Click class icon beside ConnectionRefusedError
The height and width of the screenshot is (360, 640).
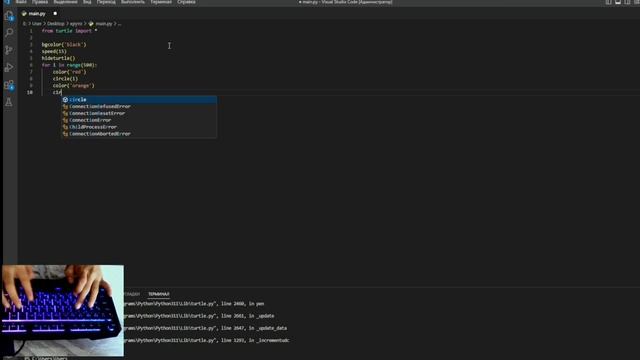coord(65,107)
